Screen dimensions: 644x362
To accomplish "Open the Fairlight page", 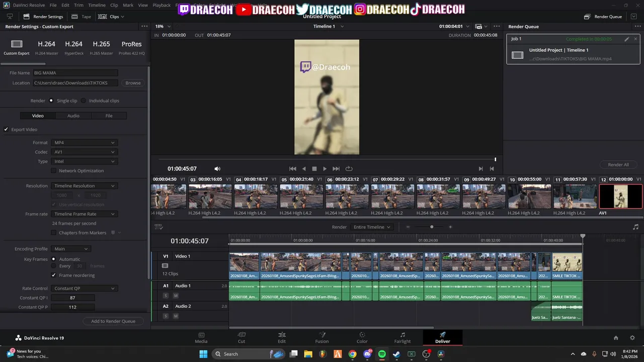I will tap(403, 337).
